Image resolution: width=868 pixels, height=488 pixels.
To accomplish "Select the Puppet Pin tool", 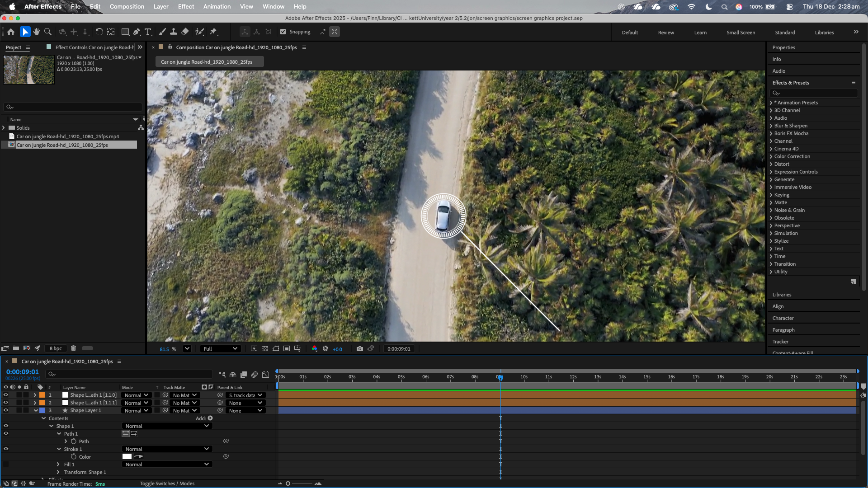I will tap(213, 32).
